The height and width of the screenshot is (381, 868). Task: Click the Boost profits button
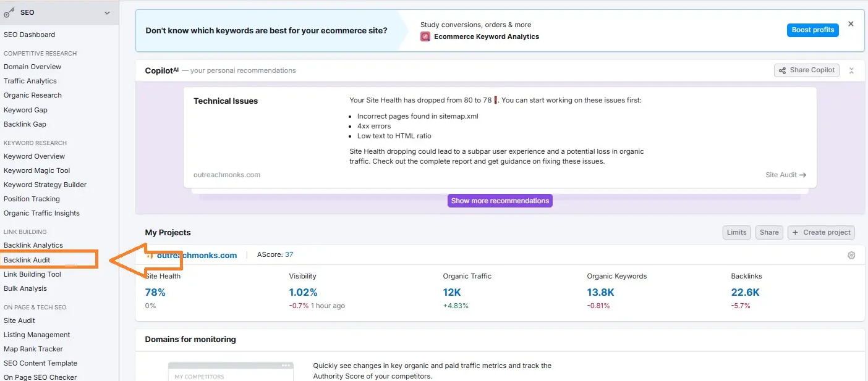812,30
